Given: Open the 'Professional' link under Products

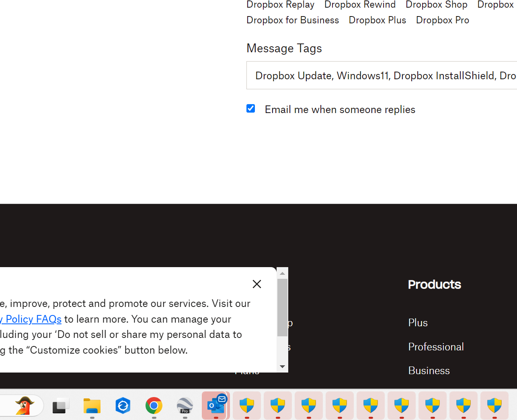Looking at the screenshot, I should [436, 347].
